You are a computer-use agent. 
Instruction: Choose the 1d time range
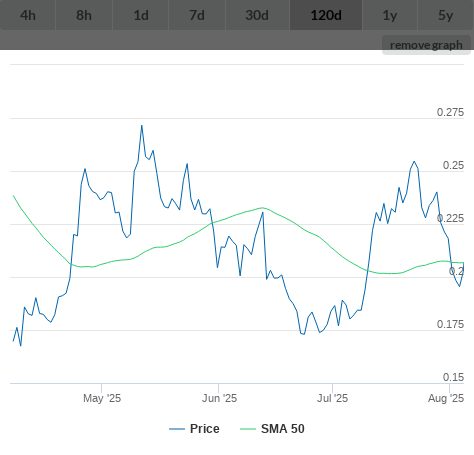tap(141, 15)
